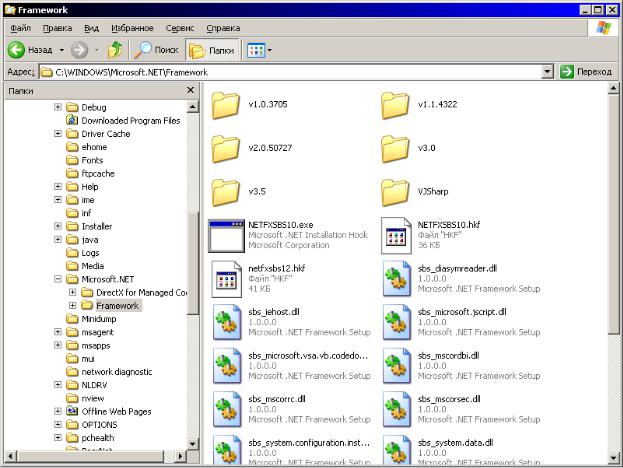The image size is (623, 468).
Task: Click the Forward navigation arrow icon
Action: tap(79, 50)
